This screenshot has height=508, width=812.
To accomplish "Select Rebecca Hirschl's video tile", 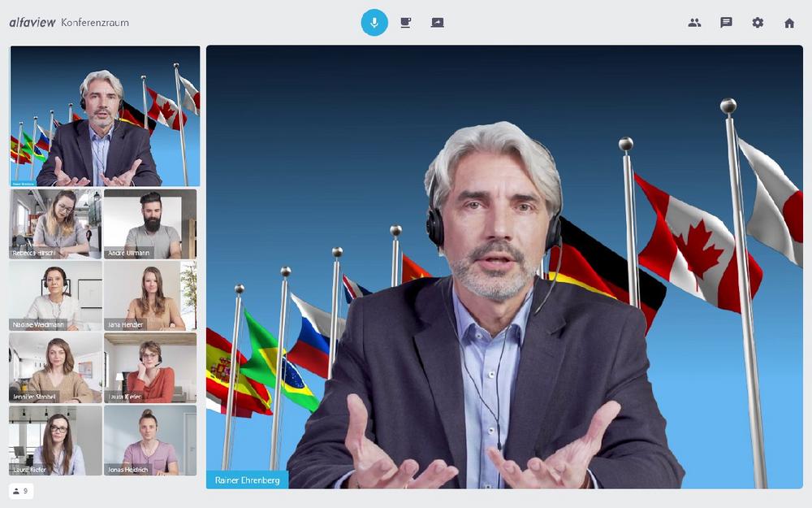I will coord(56,224).
